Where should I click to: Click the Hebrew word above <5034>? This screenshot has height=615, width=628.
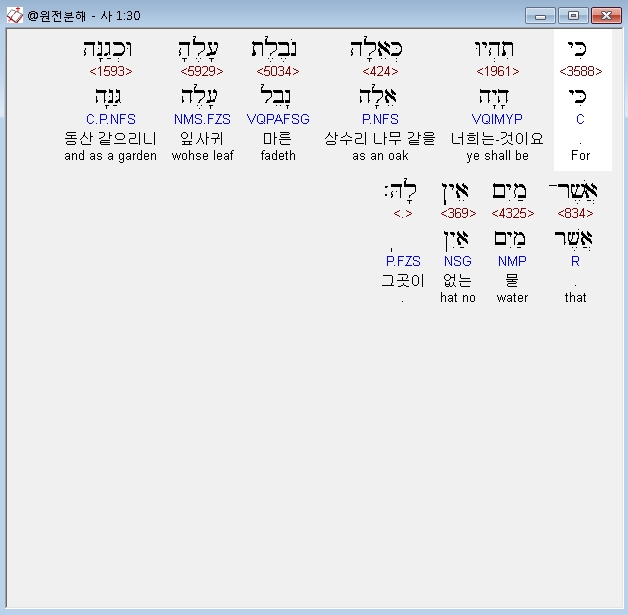(274, 49)
